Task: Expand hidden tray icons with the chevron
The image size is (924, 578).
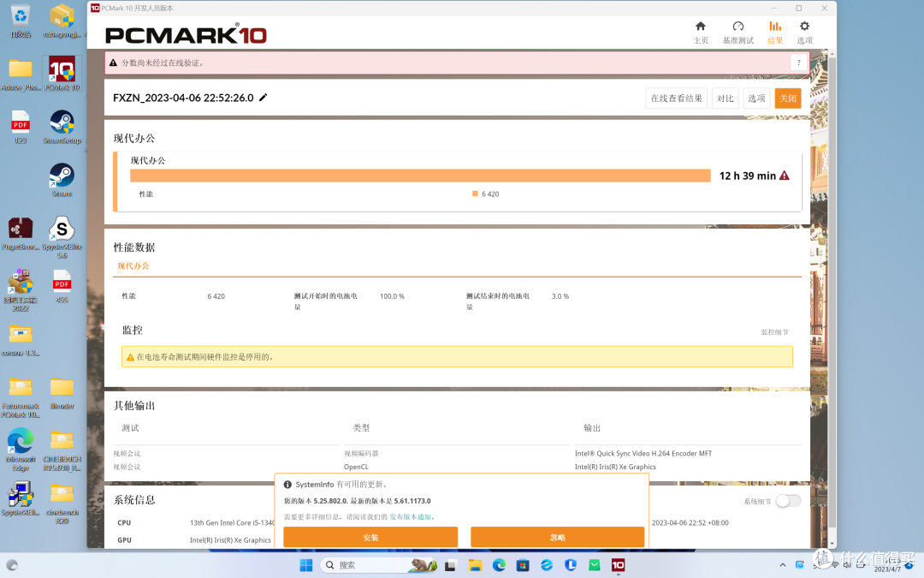Action: 783,564
